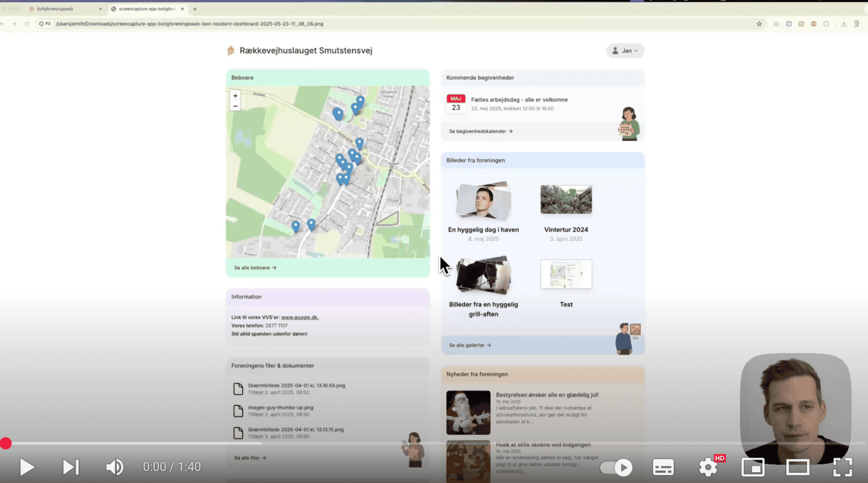Mute the video volume
The image size is (868, 483).
(x=114, y=467)
